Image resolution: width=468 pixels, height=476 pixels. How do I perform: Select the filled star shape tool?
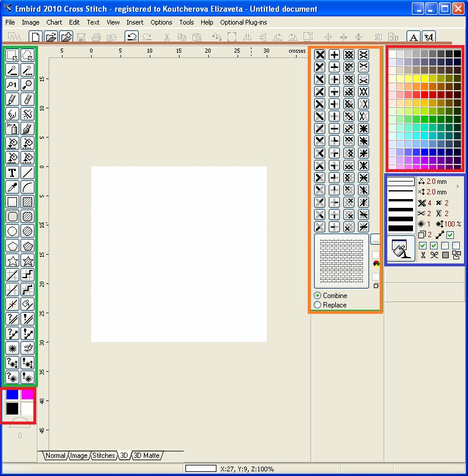click(27, 261)
